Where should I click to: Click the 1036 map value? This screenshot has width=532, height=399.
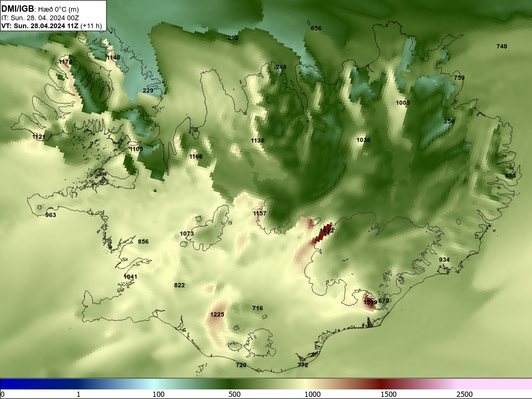point(363,140)
